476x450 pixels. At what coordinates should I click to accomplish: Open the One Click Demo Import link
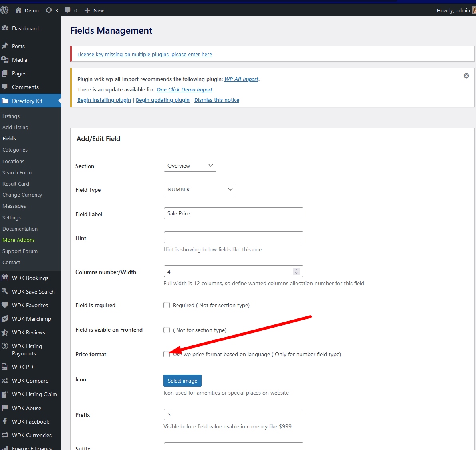click(184, 90)
